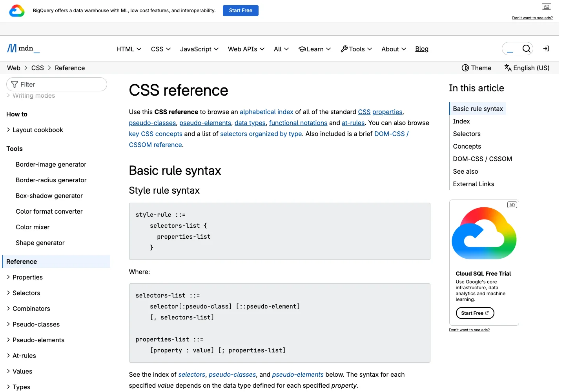Open the JavaScript dropdown menu
This screenshot has width=565, height=392.
tap(199, 49)
